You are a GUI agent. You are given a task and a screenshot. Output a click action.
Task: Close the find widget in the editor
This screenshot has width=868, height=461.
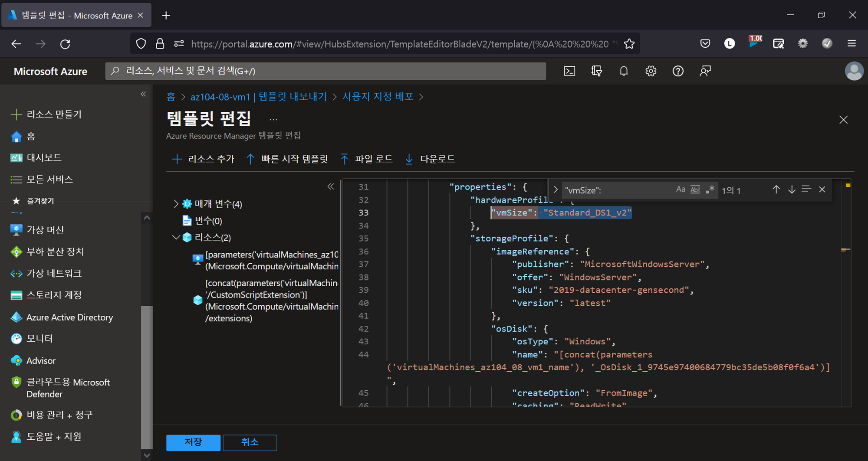point(822,190)
